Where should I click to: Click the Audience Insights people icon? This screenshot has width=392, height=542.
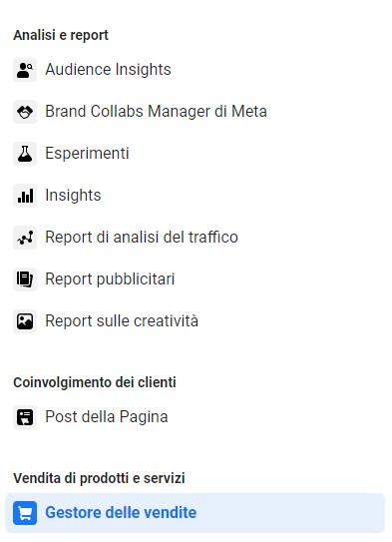(x=25, y=70)
